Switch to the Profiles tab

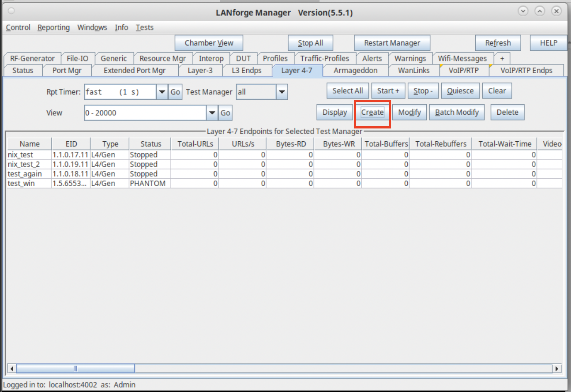[275, 58]
